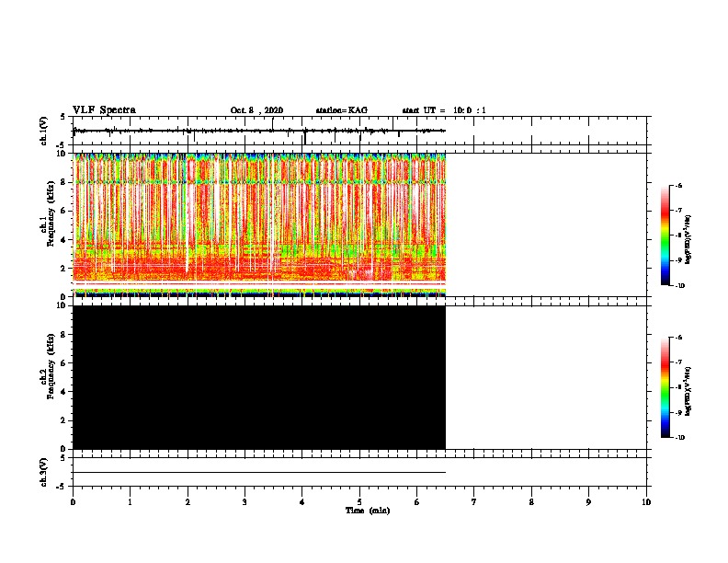Click the ch.1 colorful spectrogram plot
The height and width of the screenshot is (563, 728).
coord(259,224)
